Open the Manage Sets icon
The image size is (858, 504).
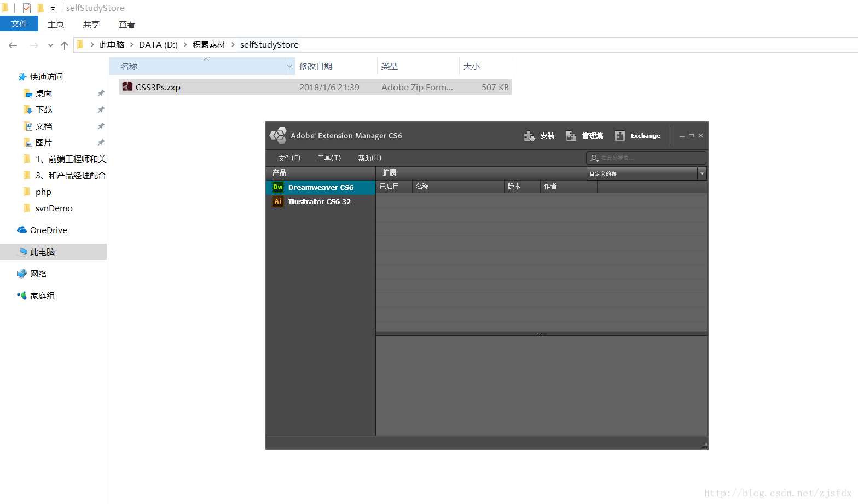(571, 136)
